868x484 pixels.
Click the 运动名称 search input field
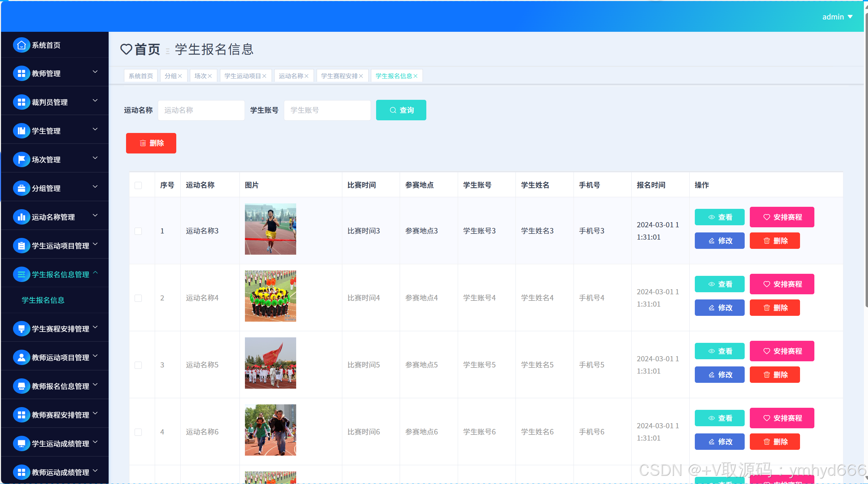pos(201,110)
